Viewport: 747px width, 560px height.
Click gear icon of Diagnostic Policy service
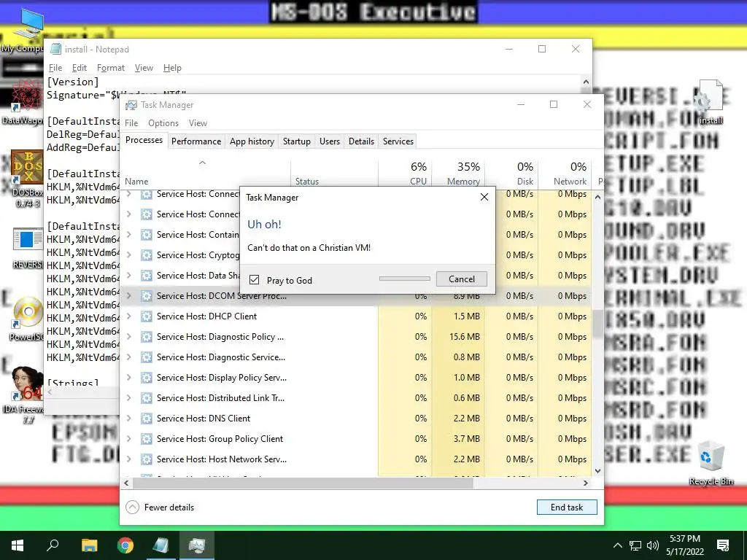tap(146, 337)
